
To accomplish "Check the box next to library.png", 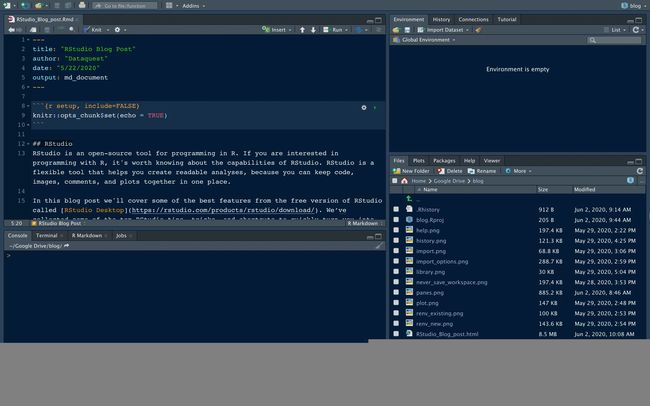I will click(x=396, y=272).
